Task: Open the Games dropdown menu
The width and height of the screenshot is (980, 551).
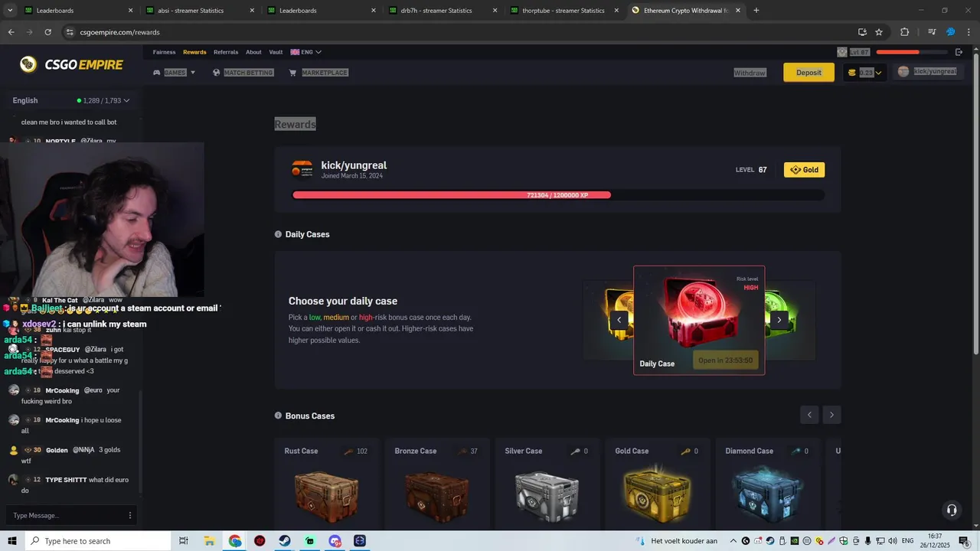Action: pos(175,73)
